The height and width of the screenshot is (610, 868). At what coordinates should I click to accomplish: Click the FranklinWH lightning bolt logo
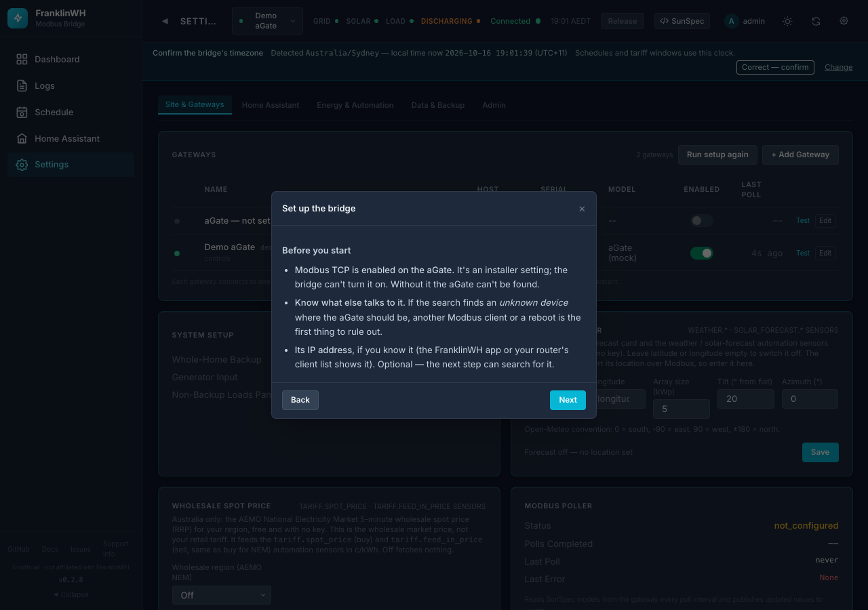tap(18, 18)
